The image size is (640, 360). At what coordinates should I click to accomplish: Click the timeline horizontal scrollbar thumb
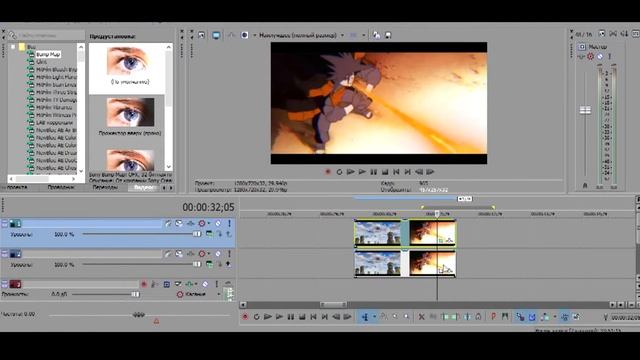point(333,305)
